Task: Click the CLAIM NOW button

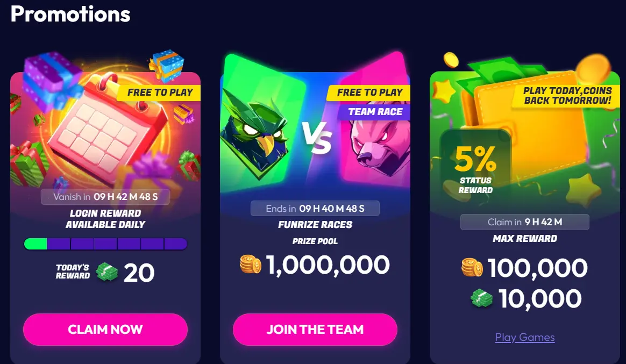Action: [105, 329]
